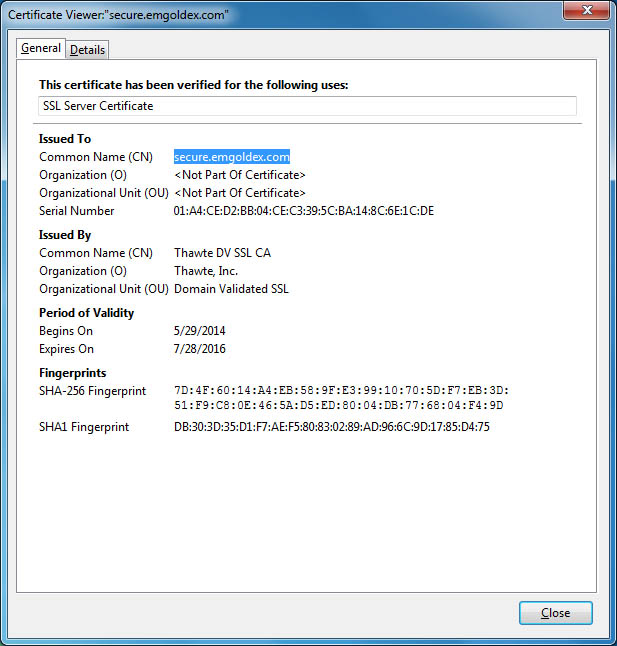Click the Expires On label

pyautogui.click(x=66, y=349)
